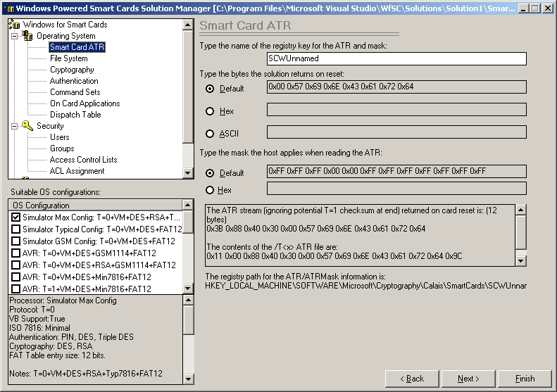Select Access Control Lists tree item
The width and height of the screenshot is (557, 392).
[83, 160]
